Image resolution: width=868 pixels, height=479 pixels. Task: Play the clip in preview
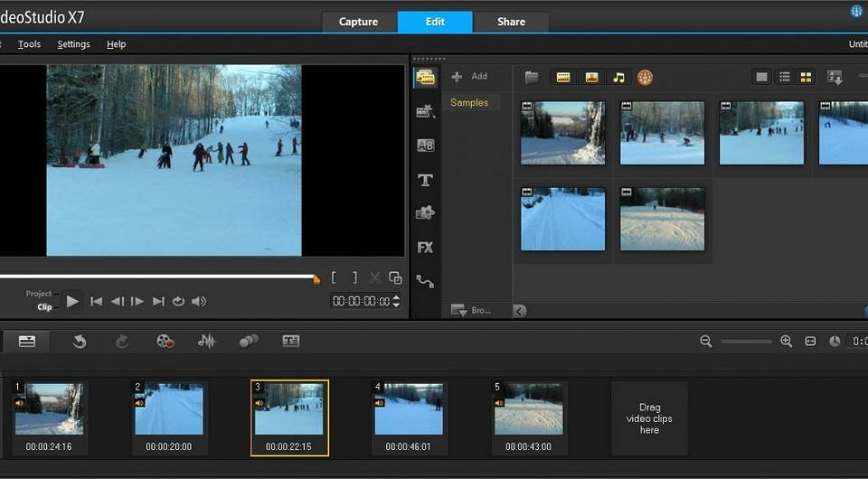tap(72, 302)
